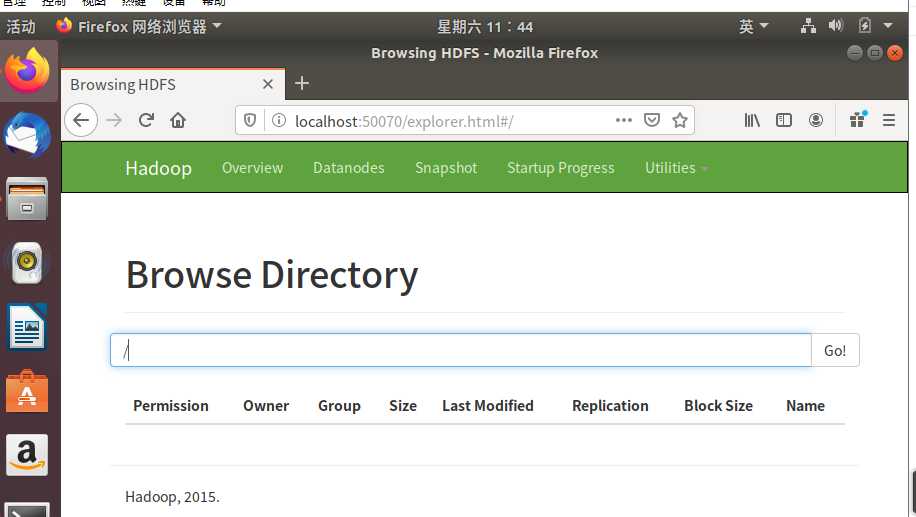Open Ubuntu Software from the dock
The height and width of the screenshot is (517, 916).
27,391
